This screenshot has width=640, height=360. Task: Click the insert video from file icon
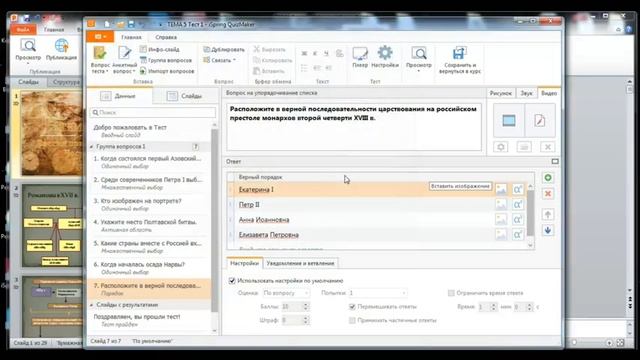pos(509,120)
